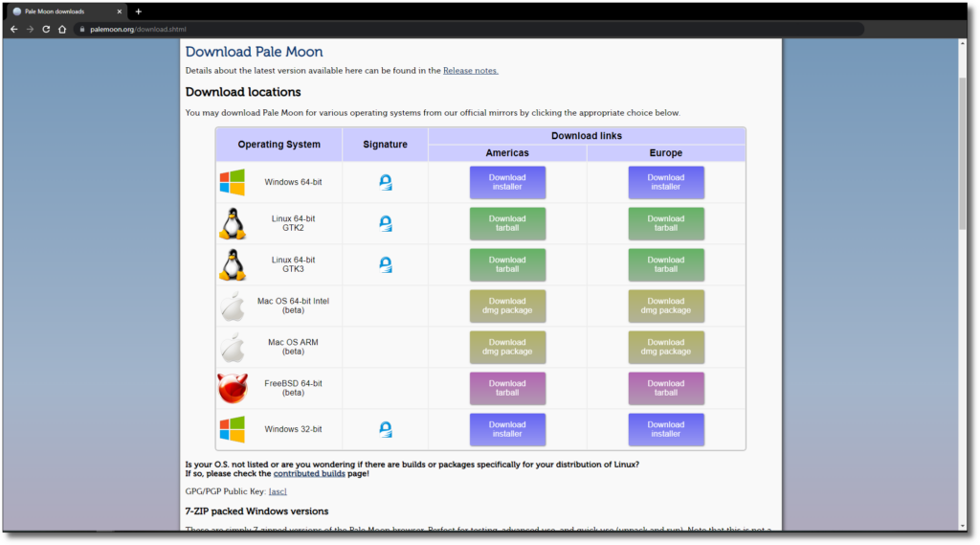The height and width of the screenshot is (545, 980).
Task: Download Mac OS Intel dmg from Americas
Action: click(507, 306)
